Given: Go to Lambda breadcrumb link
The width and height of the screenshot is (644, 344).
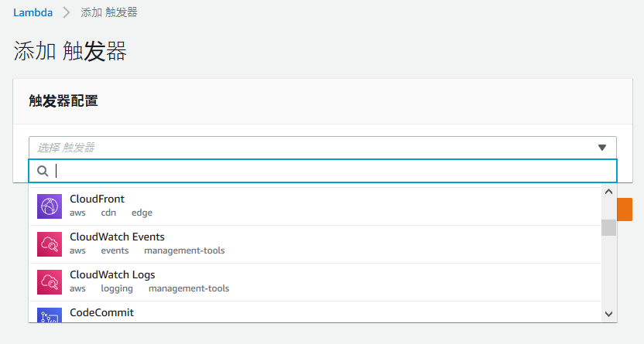Looking at the screenshot, I should 33,12.
